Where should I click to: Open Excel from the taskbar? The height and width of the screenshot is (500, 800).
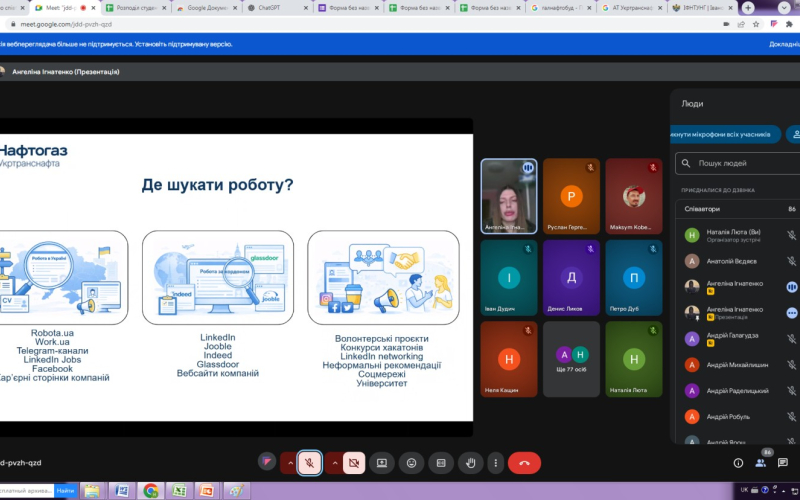pos(179,491)
